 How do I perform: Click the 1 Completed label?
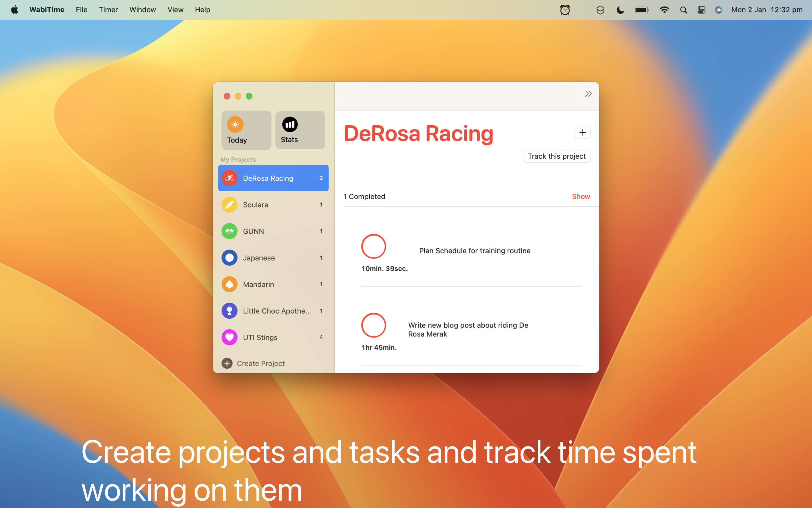point(364,196)
